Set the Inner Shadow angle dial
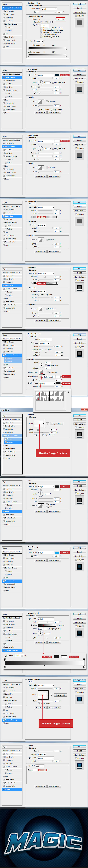 point(40,149)
